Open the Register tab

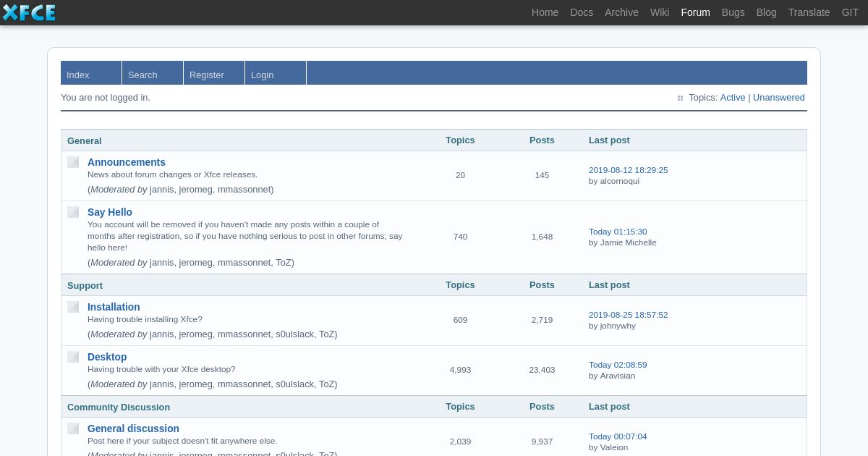(x=214, y=73)
